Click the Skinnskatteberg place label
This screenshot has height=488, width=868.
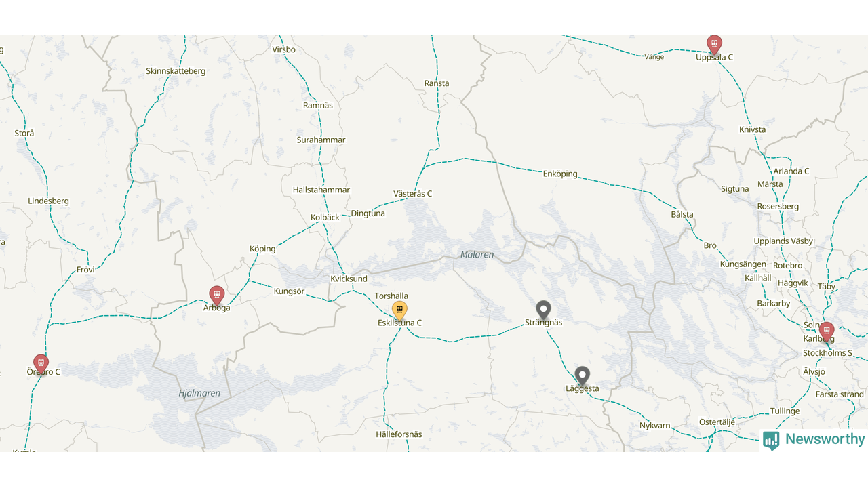176,71
